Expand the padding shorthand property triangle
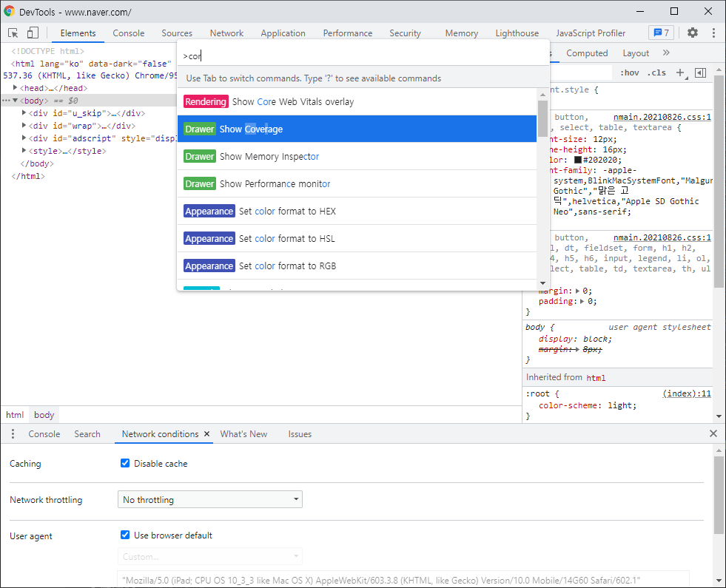The width and height of the screenshot is (726, 588). click(x=582, y=301)
